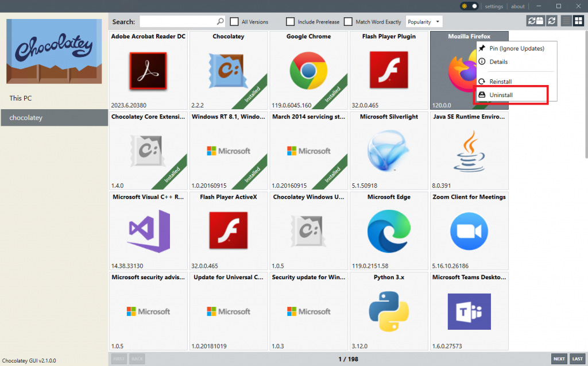This screenshot has height=366, width=588.
Task: Open the Google Chrome package tile
Action: tap(308, 71)
